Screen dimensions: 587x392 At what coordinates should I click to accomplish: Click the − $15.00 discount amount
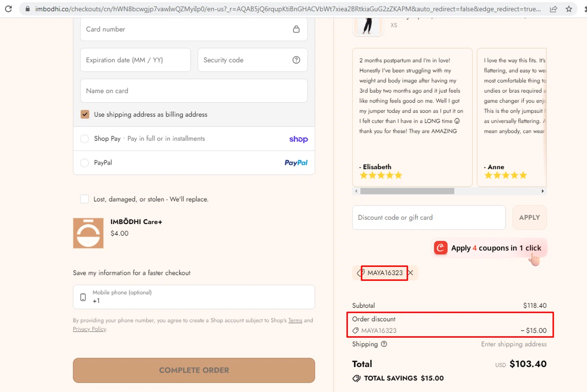[533, 331]
